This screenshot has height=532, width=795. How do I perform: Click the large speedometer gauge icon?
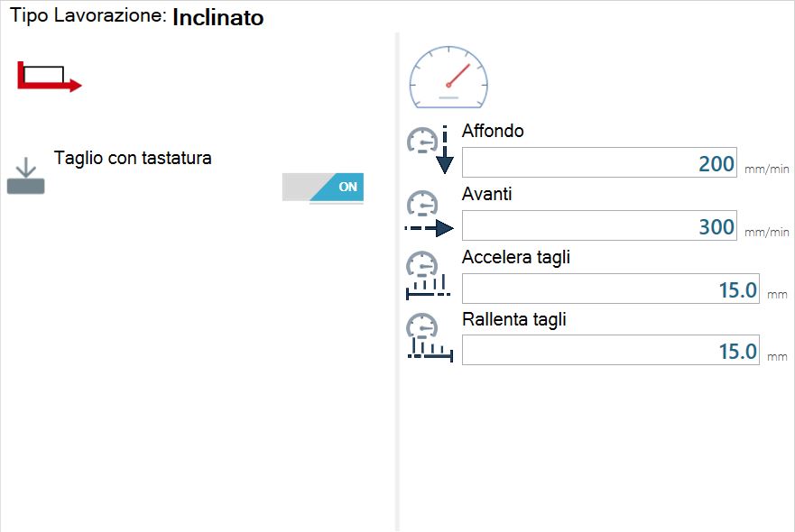[448, 77]
